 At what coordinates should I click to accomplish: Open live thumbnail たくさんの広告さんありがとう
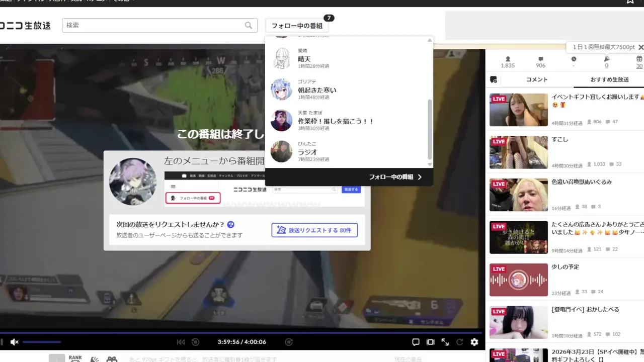tap(519, 237)
